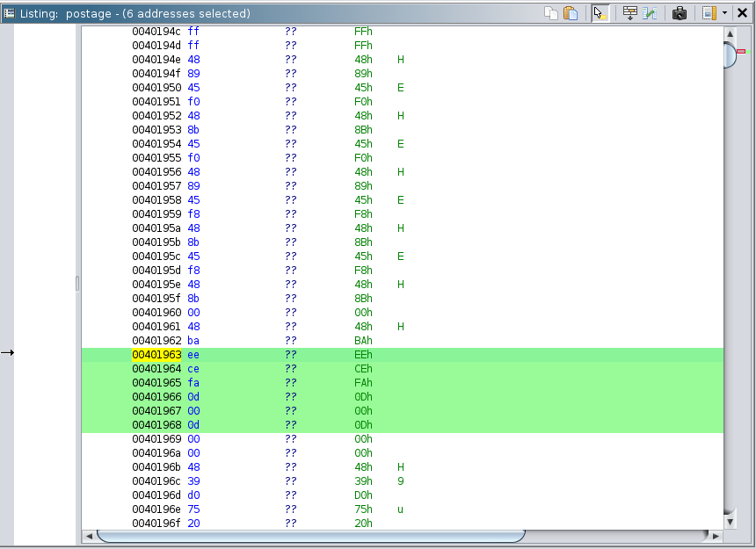The height and width of the screenshot is (549, 756).
Task: Click the red marker in overview margin
Action: coord(741,52)
